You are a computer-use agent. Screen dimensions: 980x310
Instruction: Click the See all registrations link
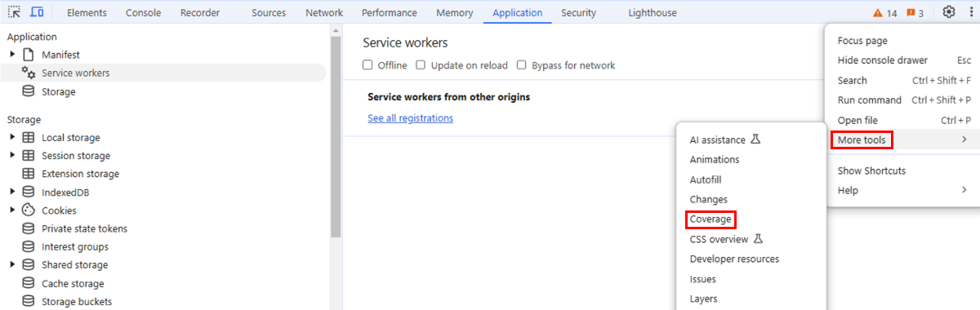(x=410, y=118)
